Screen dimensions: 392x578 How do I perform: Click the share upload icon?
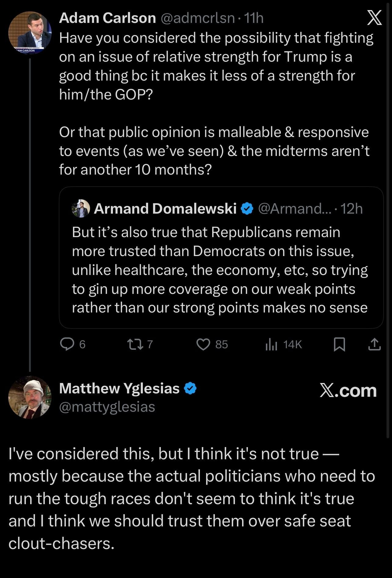374,345
